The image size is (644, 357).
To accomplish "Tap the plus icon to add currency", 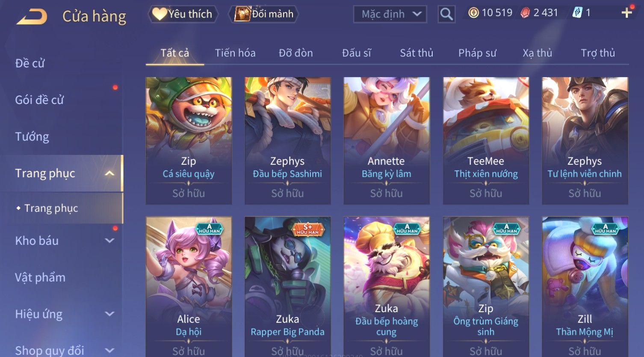I will tap(626, 13).
